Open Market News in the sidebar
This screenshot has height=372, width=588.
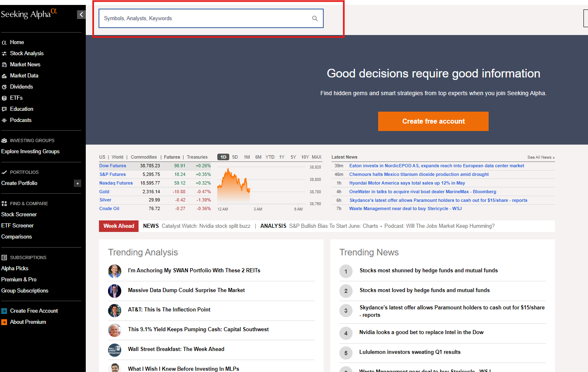pyautogui.click(x=25, y=64)
